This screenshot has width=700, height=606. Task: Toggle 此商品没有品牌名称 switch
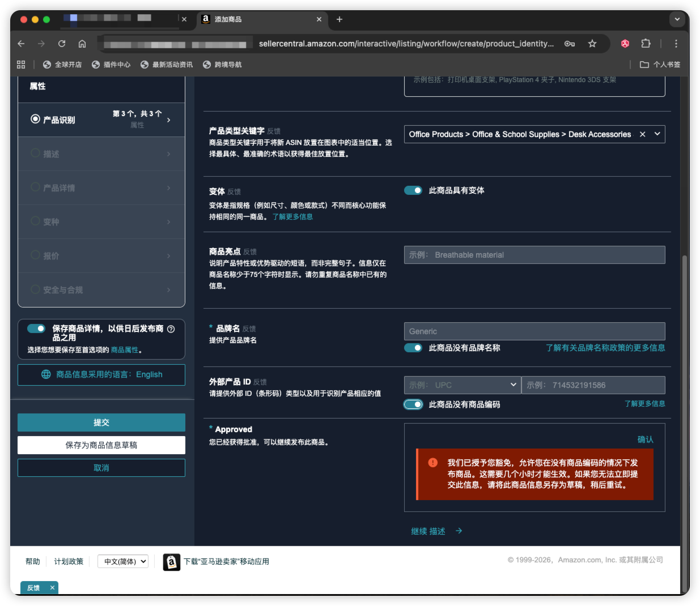413,348
